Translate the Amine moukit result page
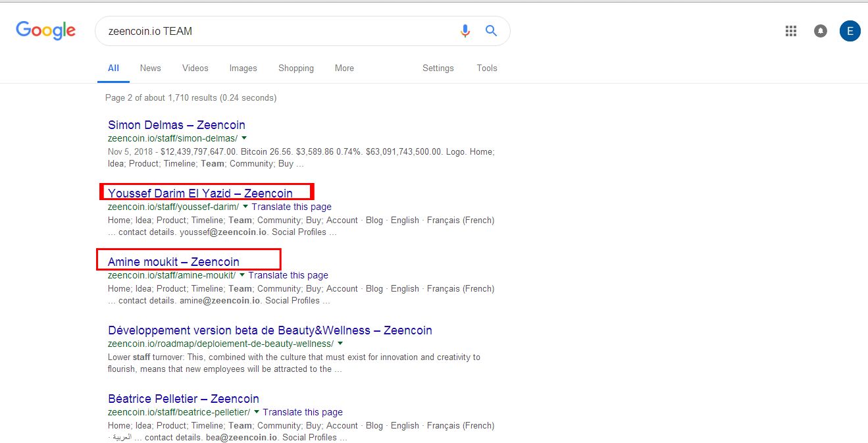 [x=288, y=275]
